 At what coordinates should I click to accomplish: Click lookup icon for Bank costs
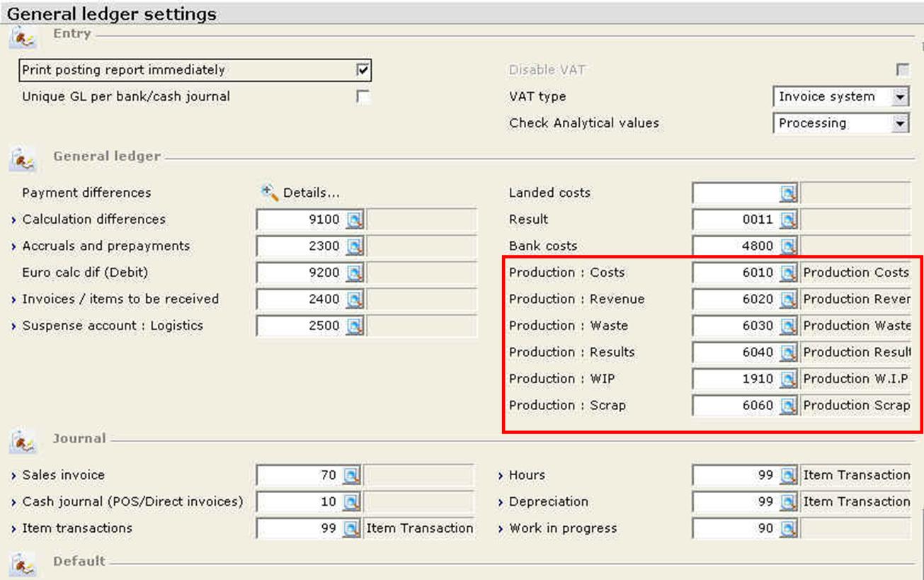coord(789,246)
